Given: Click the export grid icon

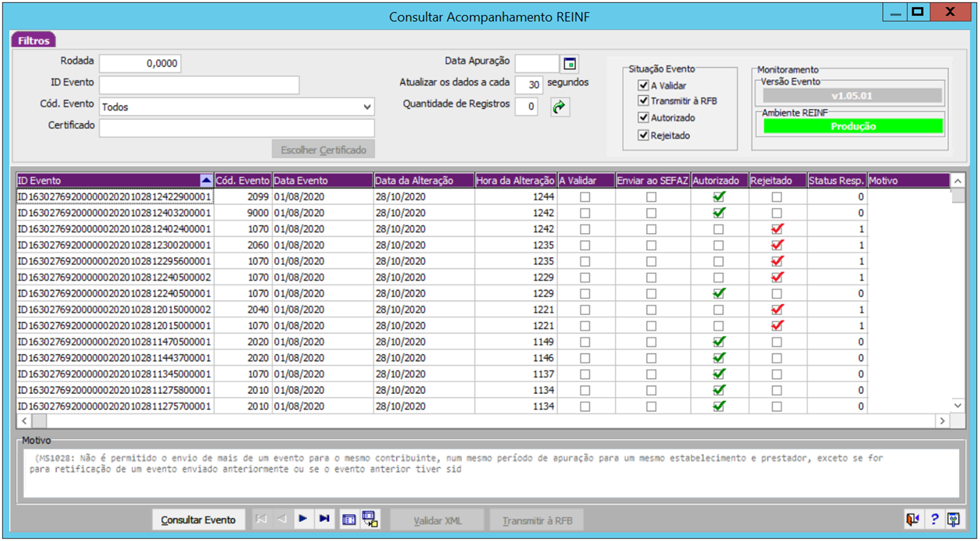Looking at the screenshot, I should click(x=370, y=520).
